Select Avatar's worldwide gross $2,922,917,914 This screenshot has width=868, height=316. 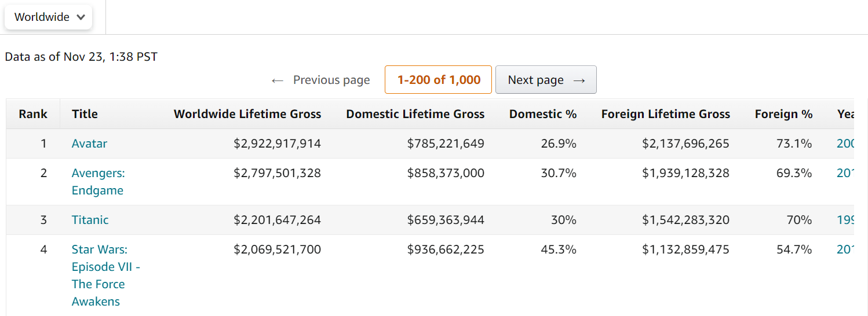(x=278, y=144)
